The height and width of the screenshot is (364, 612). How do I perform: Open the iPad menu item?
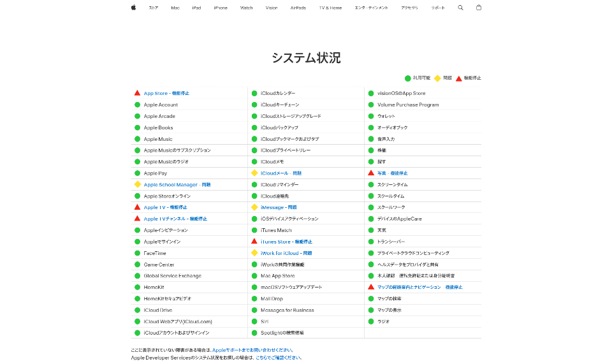196,8
